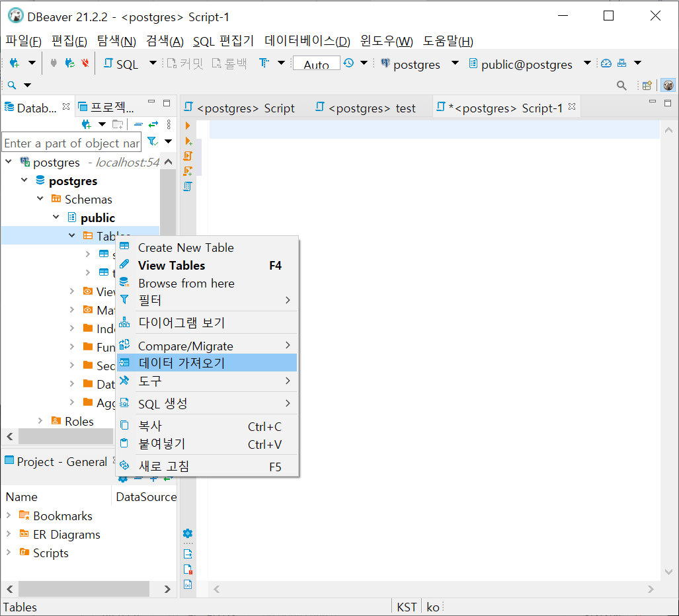679x616 pixels.
Task: Open the perspective icon at the toolbar right
Action: click(x=647, y=85)
